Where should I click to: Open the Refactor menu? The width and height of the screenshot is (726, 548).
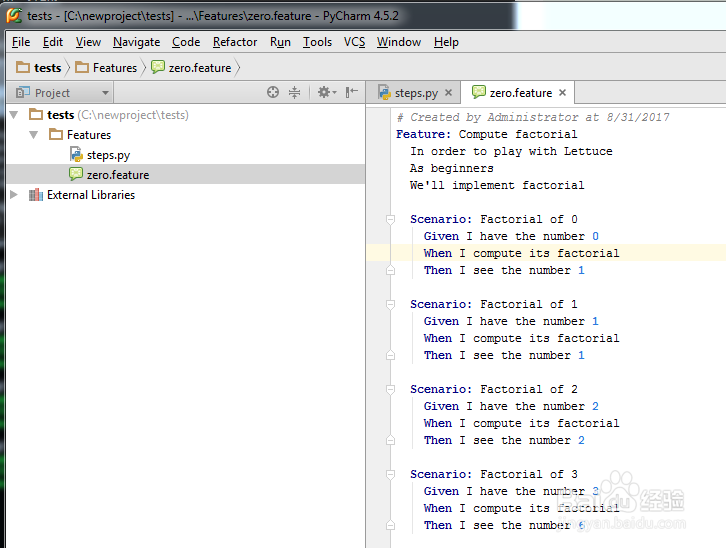click(x=235, y=42)
